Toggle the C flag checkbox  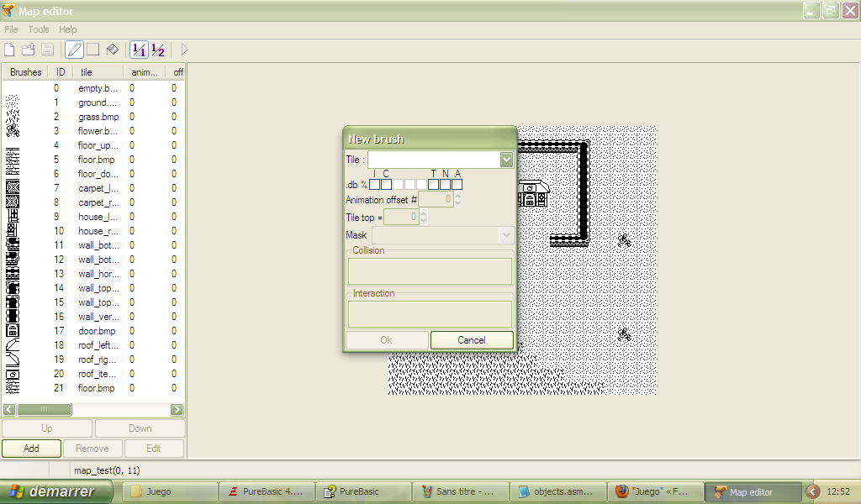tap(387, 184)
